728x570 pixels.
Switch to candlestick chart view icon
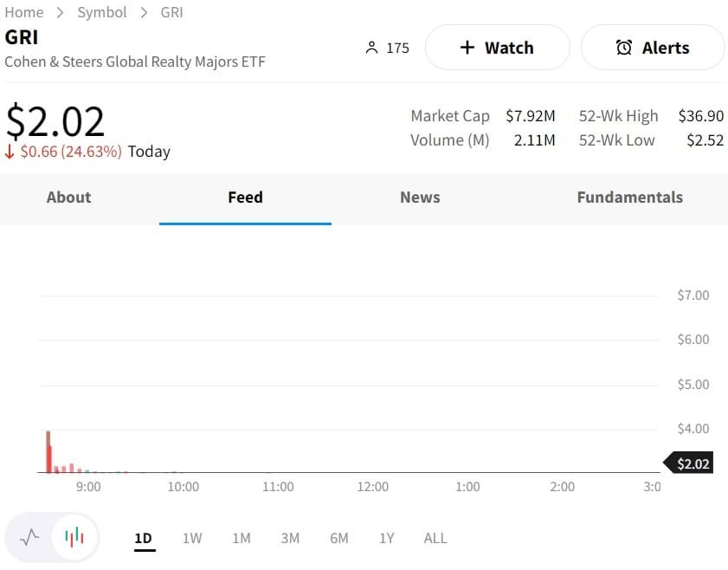pyautogui.click(x=74, y=537)
